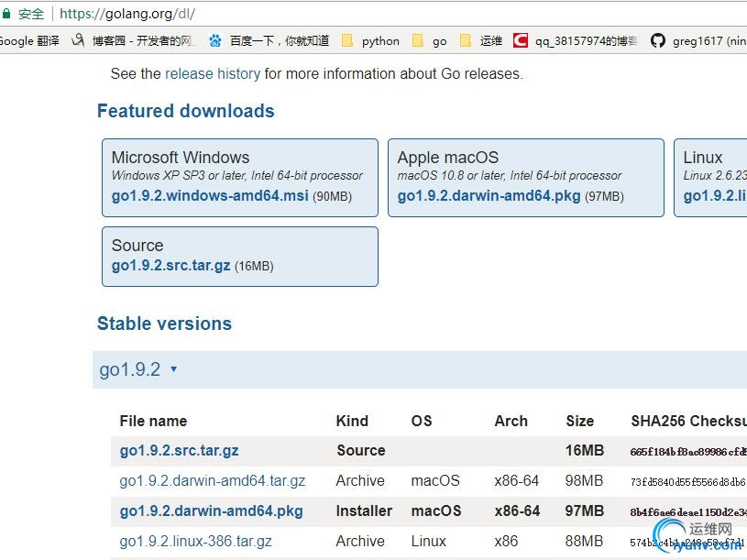Click the Stable versions heading

(164, 324)
